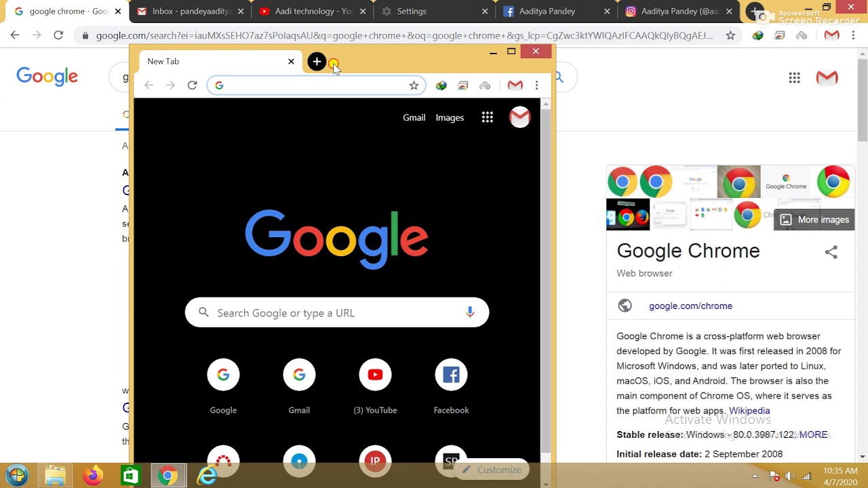Switch to the Aadi technology YouTube tab

click(312, 12)
